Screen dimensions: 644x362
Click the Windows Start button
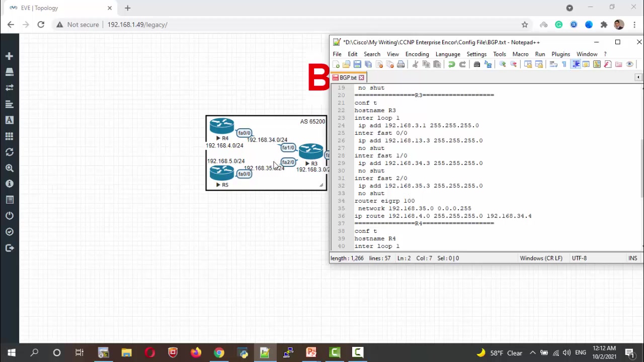pos(11,352)
